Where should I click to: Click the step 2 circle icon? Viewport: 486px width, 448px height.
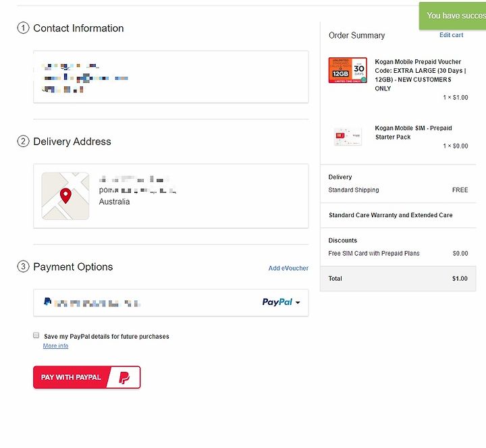pos(23,141)
